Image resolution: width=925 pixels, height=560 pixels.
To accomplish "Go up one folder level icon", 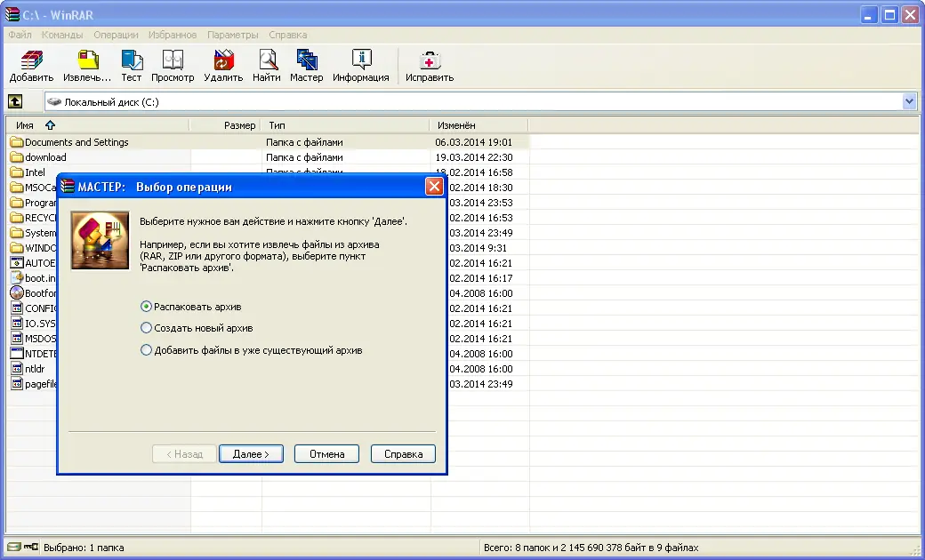I will pos(15,101).
